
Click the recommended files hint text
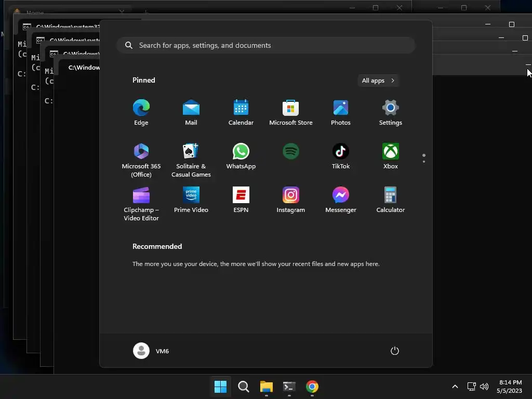[x=256, y=263]
